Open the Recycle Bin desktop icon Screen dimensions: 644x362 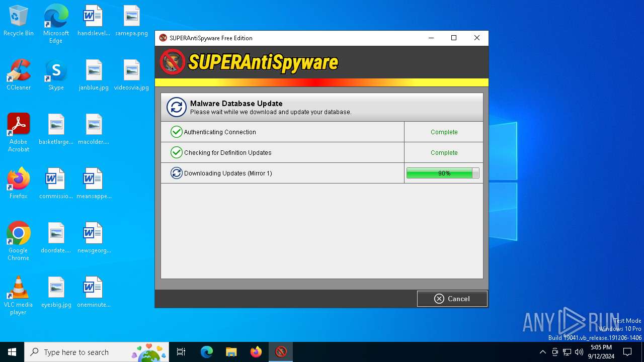point(19,21)
